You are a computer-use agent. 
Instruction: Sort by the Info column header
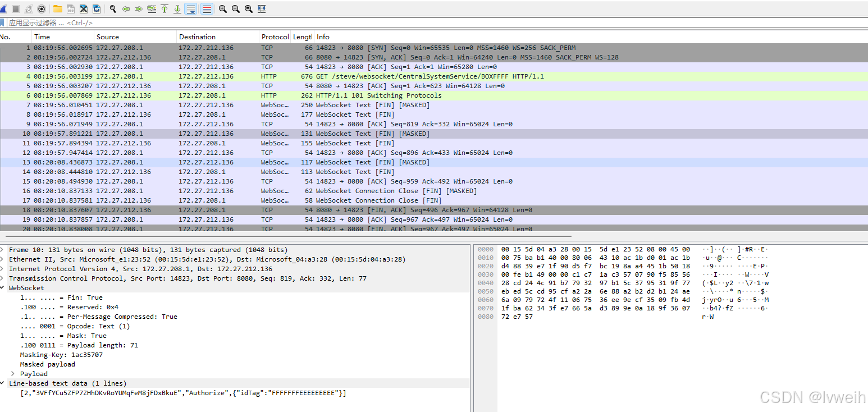(591, 36)
